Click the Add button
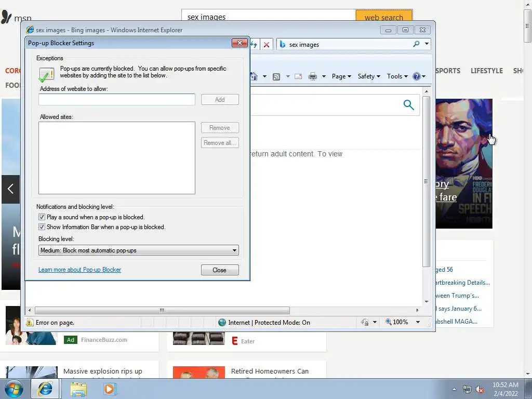The image size is (532, 399). coord(220,99)
